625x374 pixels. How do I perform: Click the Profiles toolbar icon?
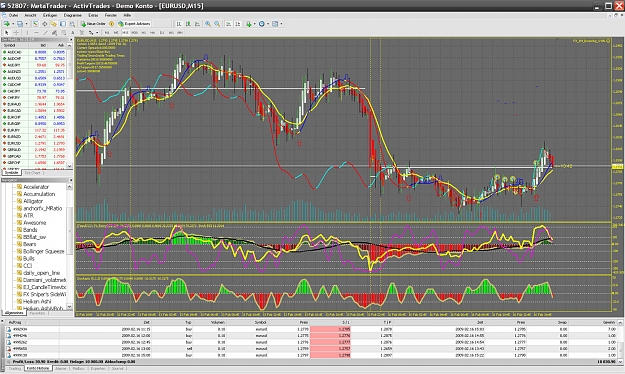(x=20, y=24)
